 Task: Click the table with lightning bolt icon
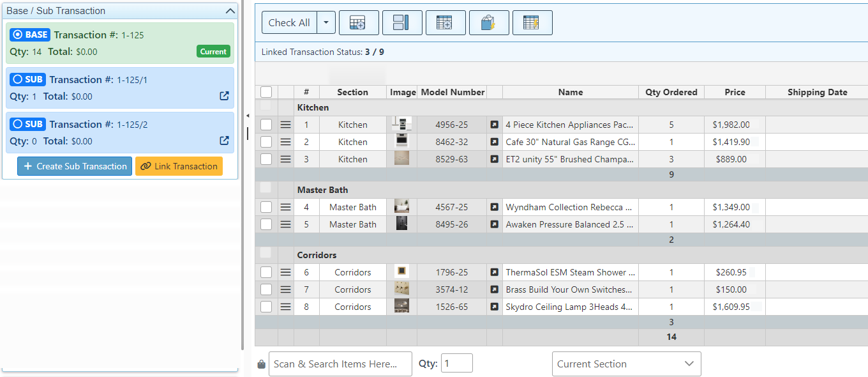coord(532,23)
